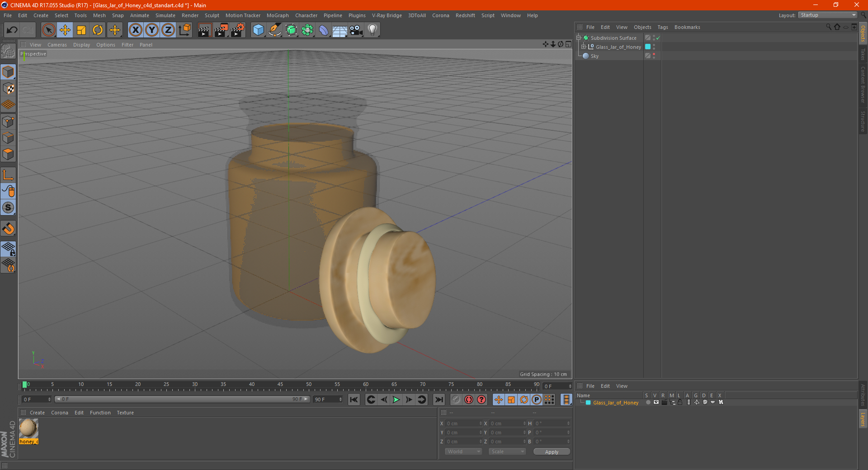
Task: Open the Object Manager Tags menu
Action: (x=663, y=27)
